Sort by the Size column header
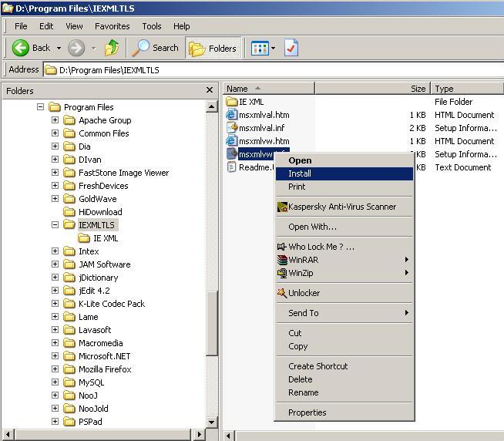The image size is (504, 441). pyautogui.click(x=373, y=89)
